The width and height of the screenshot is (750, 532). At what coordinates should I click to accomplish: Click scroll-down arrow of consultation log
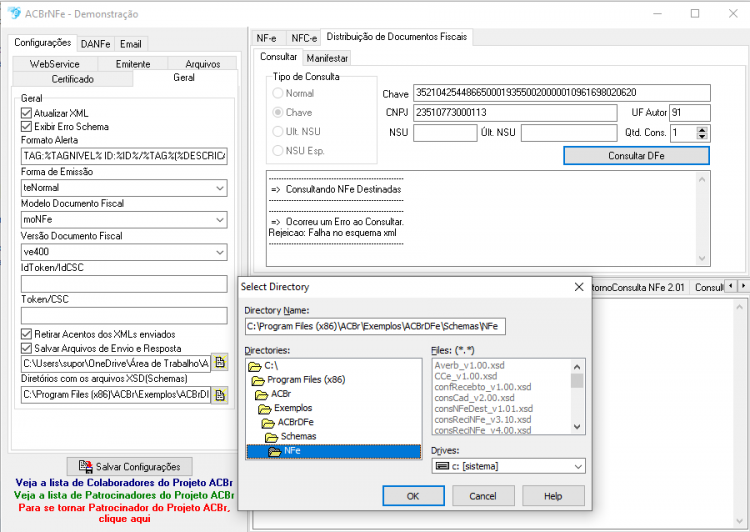tap(702, 258)
